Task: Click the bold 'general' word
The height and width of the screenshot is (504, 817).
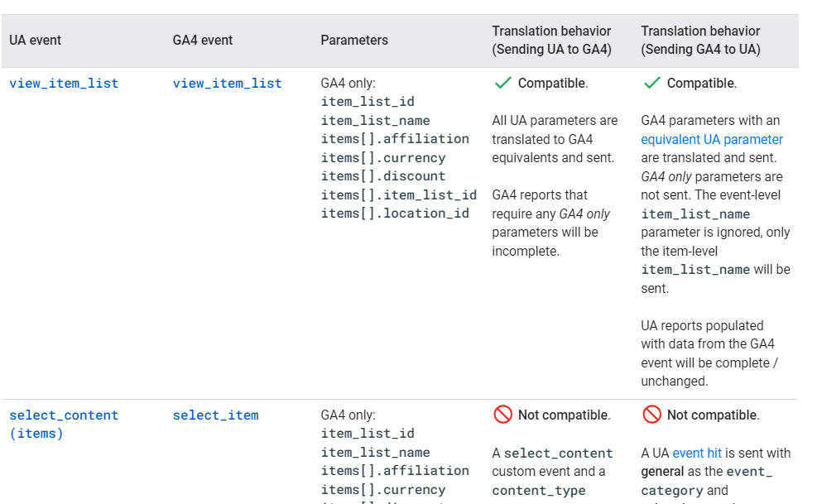Action: click(662, 472)
